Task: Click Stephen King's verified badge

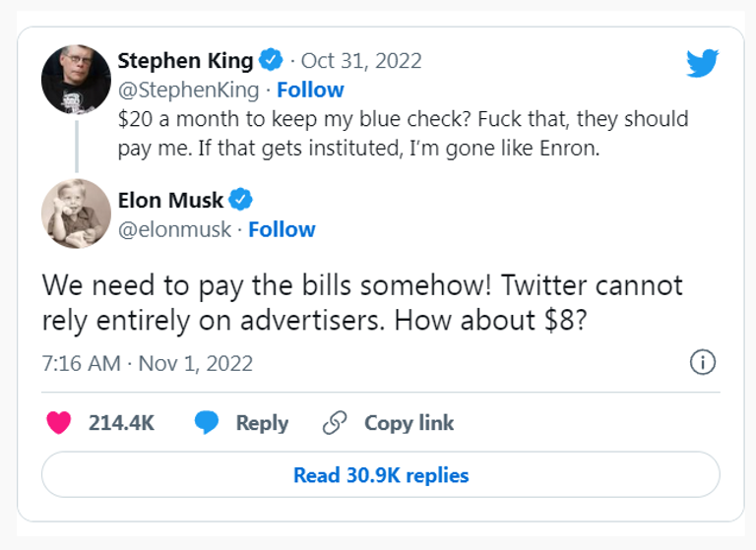Action: pos(272,61)
